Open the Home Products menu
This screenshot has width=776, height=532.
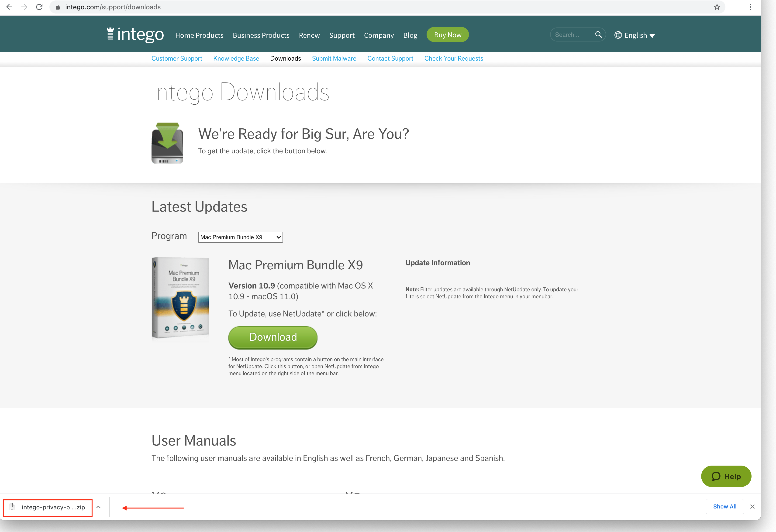[x=199, y=35]
